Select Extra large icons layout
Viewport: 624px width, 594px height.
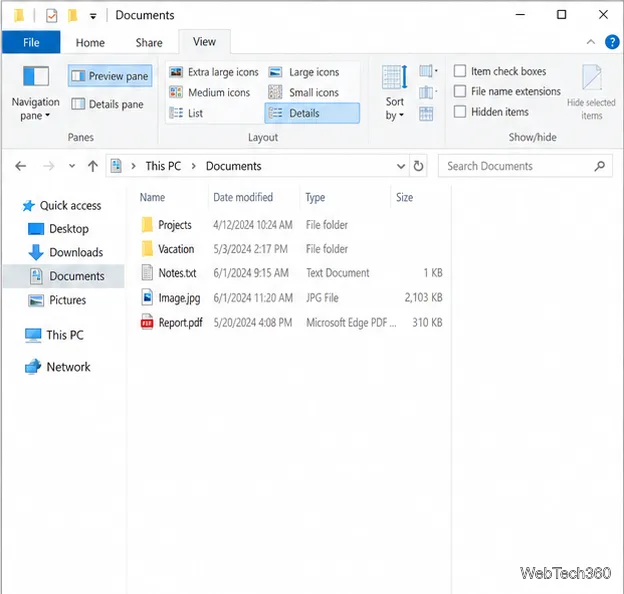(214, 72)
